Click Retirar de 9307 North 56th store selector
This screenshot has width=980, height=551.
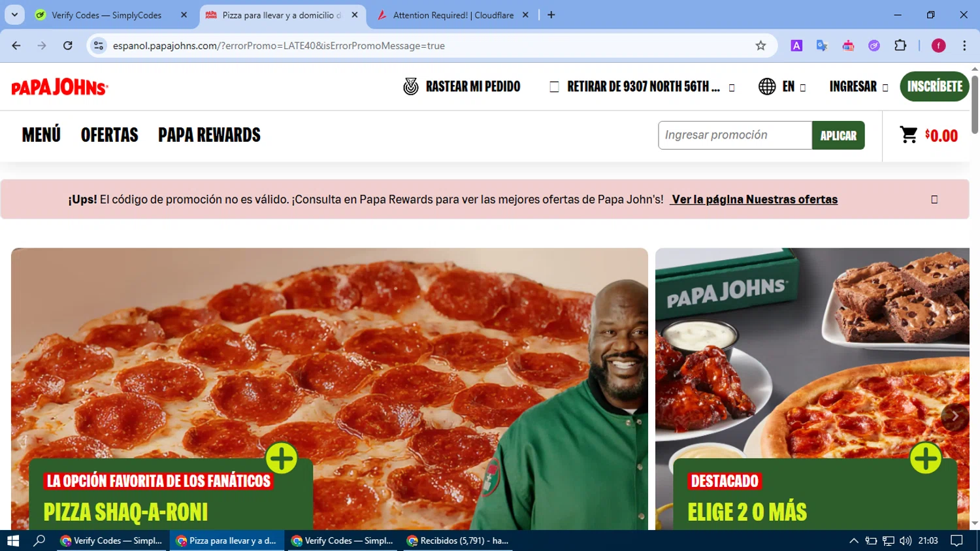[643, 86]
